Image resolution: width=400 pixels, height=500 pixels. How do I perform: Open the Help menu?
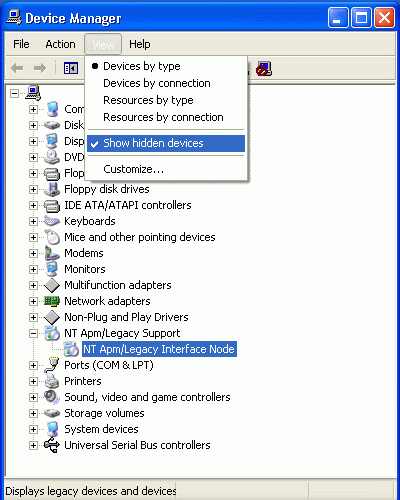pos(140,44)
